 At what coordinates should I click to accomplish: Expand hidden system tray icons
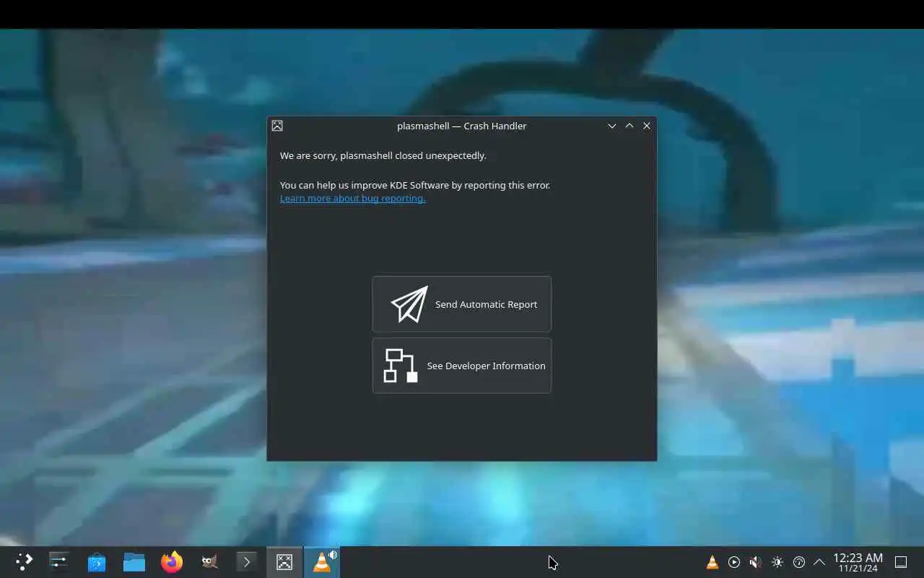(x=819, y=562)
